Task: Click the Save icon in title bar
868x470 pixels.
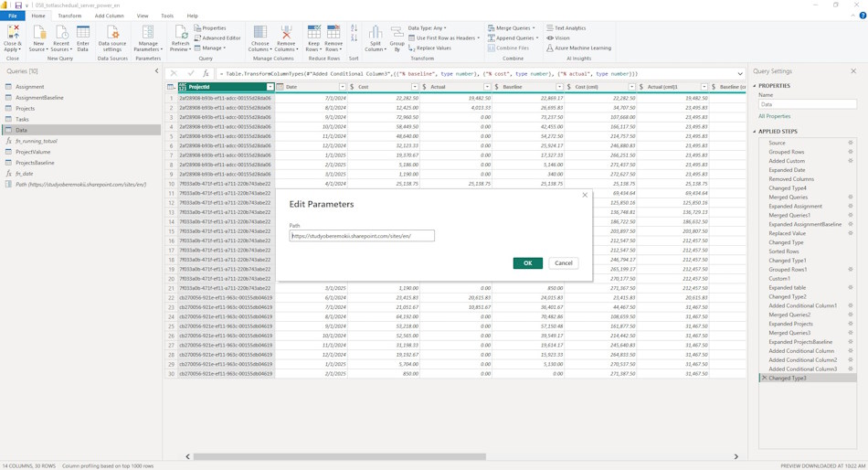Action: coord(17,5)
